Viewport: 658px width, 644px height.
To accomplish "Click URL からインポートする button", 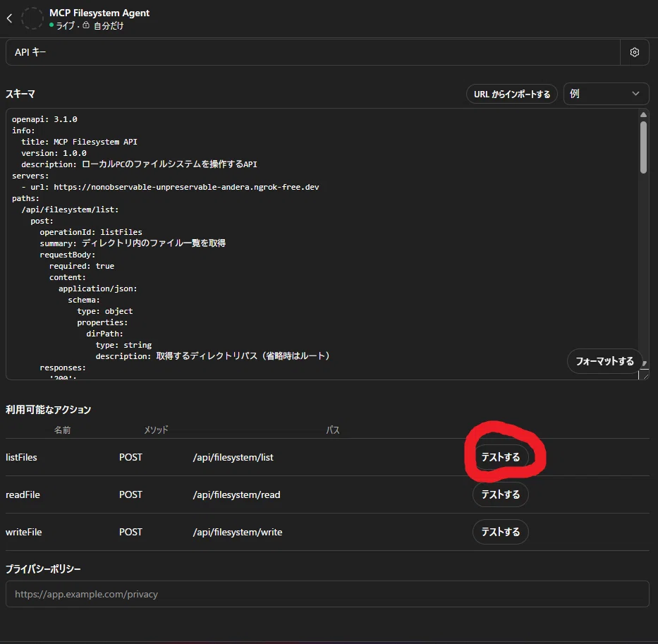I will pyautogui.click(x=511, y=94).
